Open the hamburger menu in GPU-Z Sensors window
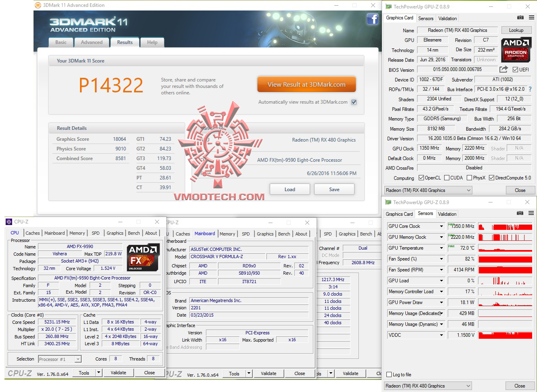This screenshot has width=537, height=392. 531,213
